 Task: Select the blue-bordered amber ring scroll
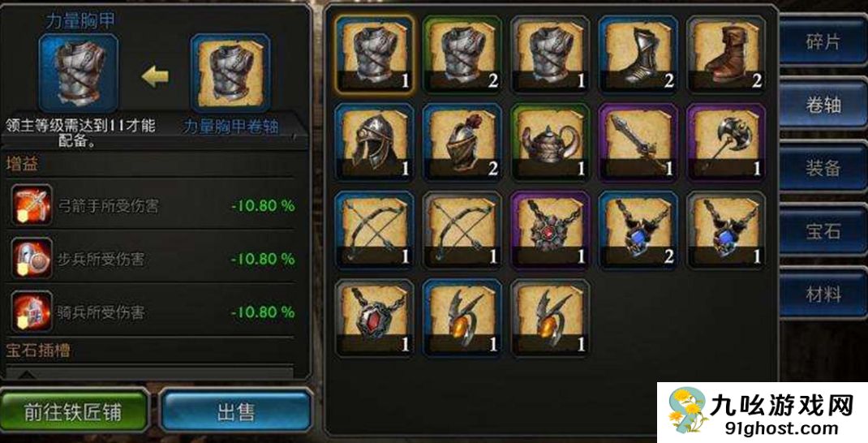coord(462,318)
